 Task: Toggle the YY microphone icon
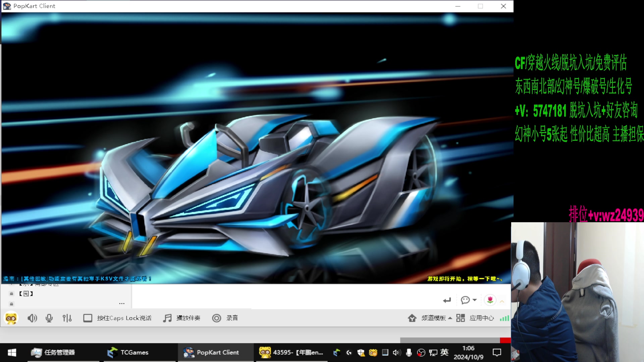[x=49, y=318]
